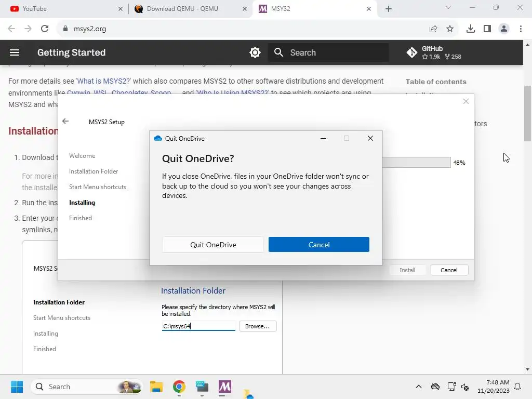The image size is (532, 399).
Task: Click the network tray icon
Action: tap(451, 387)
